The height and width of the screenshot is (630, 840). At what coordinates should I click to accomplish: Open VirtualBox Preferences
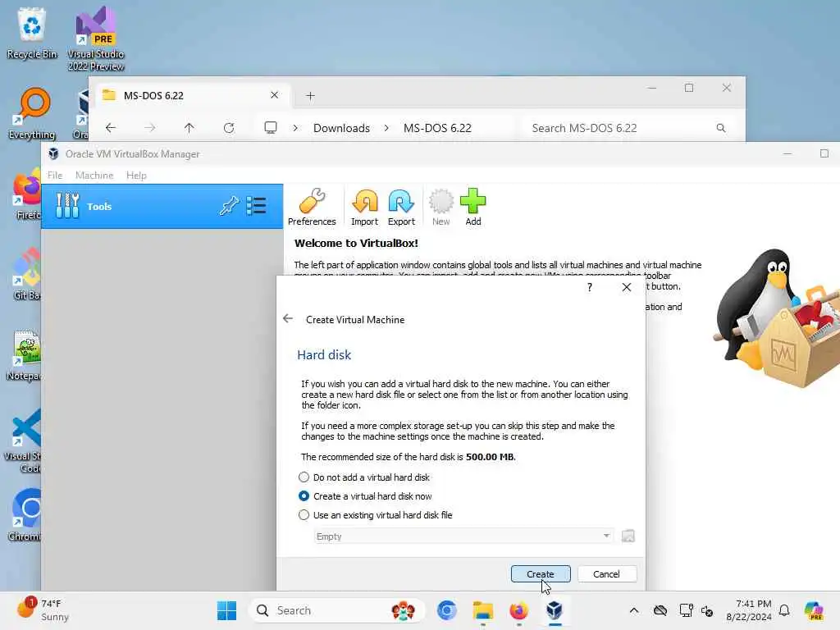(312, 207)
